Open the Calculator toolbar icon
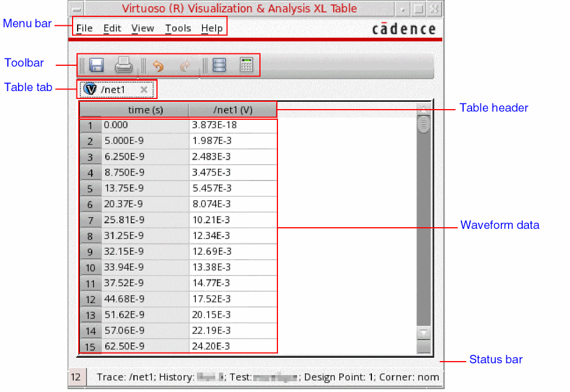570x392 pixels. pos(246,65)
